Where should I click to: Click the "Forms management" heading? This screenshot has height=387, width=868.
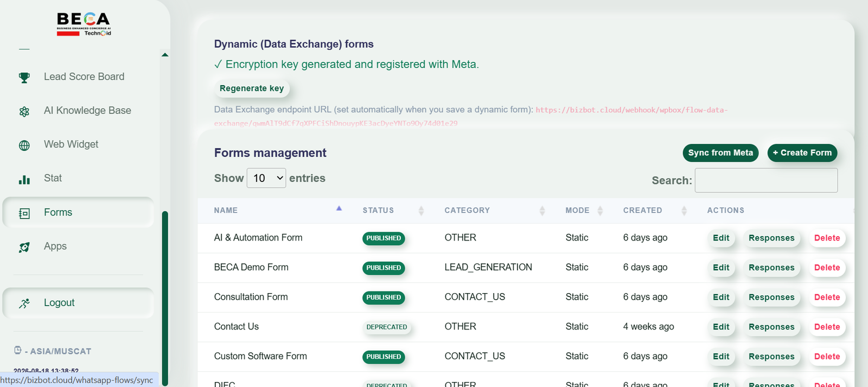coord(270,153)
